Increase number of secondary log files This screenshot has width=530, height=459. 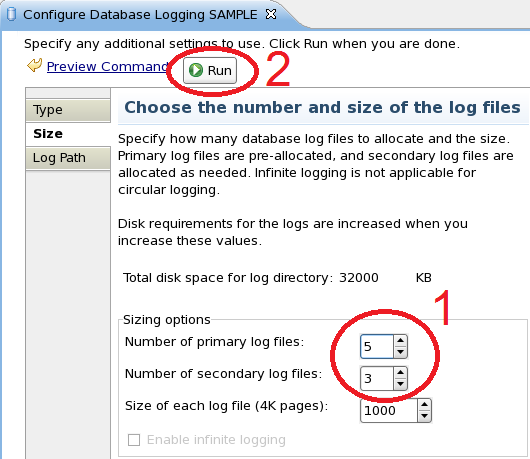coord(401,372)
